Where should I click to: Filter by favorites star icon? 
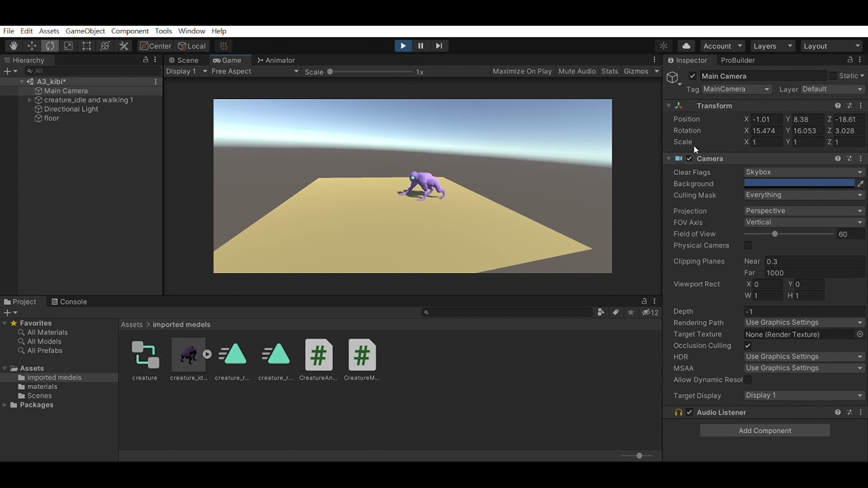(631, 312)
